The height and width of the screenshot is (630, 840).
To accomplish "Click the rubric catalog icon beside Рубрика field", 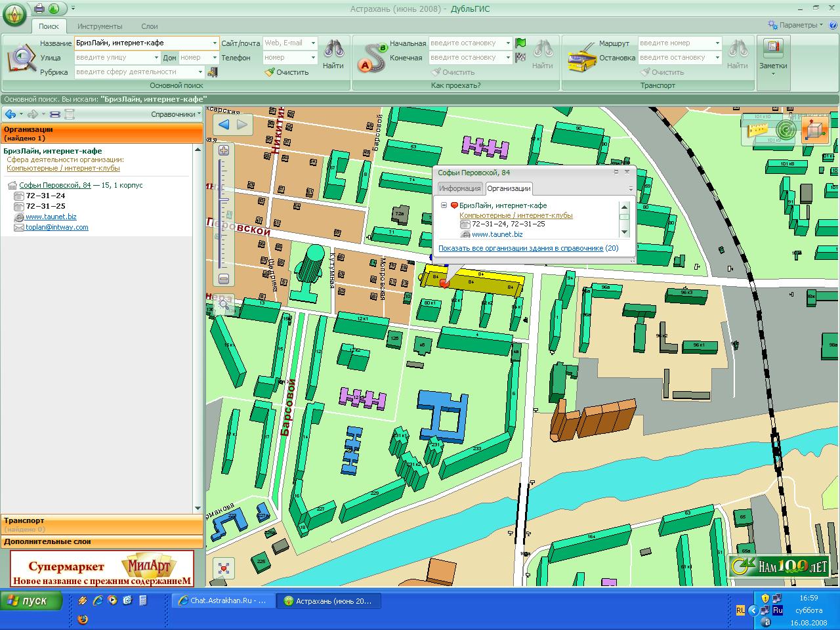I will coord(212,72).
